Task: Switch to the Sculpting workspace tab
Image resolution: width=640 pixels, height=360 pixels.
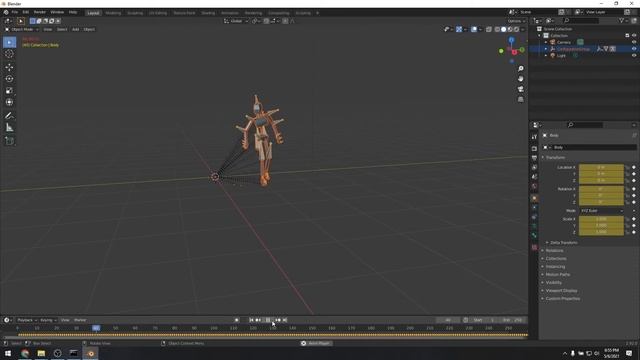Action: click(x=135, y=13)
